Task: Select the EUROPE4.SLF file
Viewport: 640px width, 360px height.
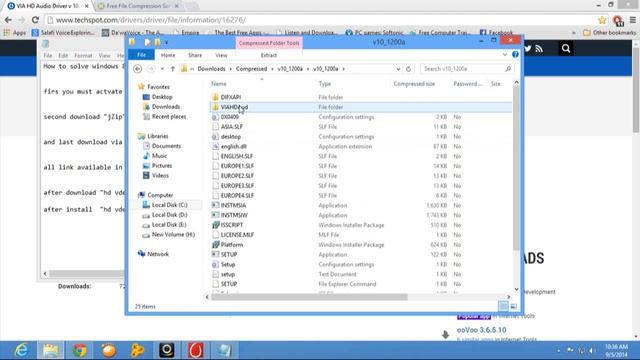Action: pos(237,196)
